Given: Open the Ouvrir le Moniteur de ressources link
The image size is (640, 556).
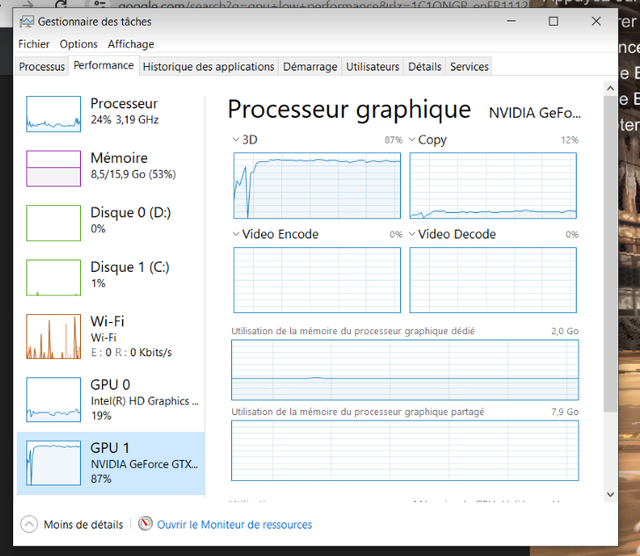Looking at the screenshot, I should (235, 525).
